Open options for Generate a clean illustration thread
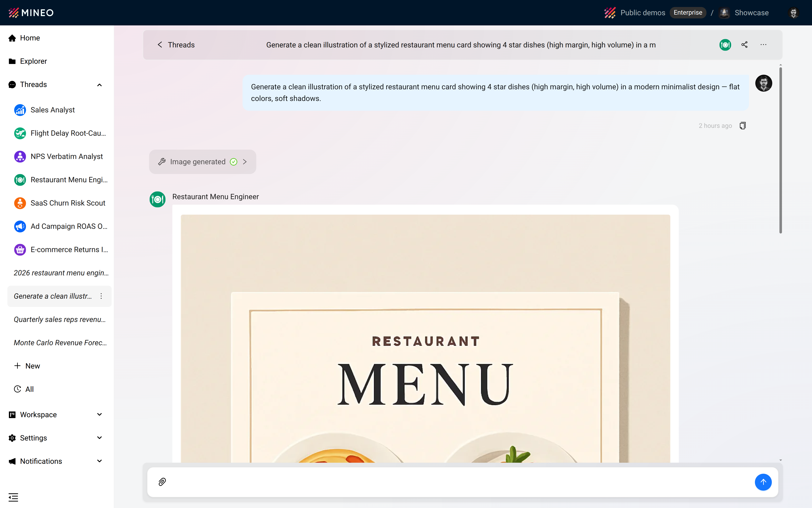 click(101, 296)
